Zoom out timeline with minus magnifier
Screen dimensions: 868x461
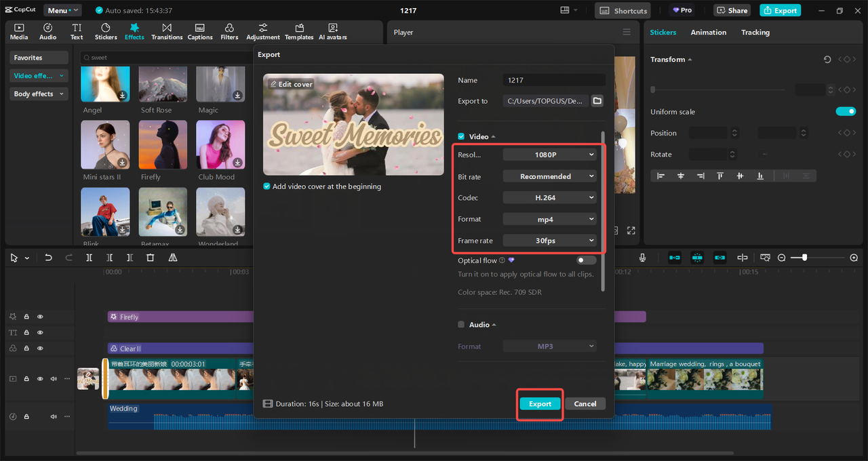point(781,258)
